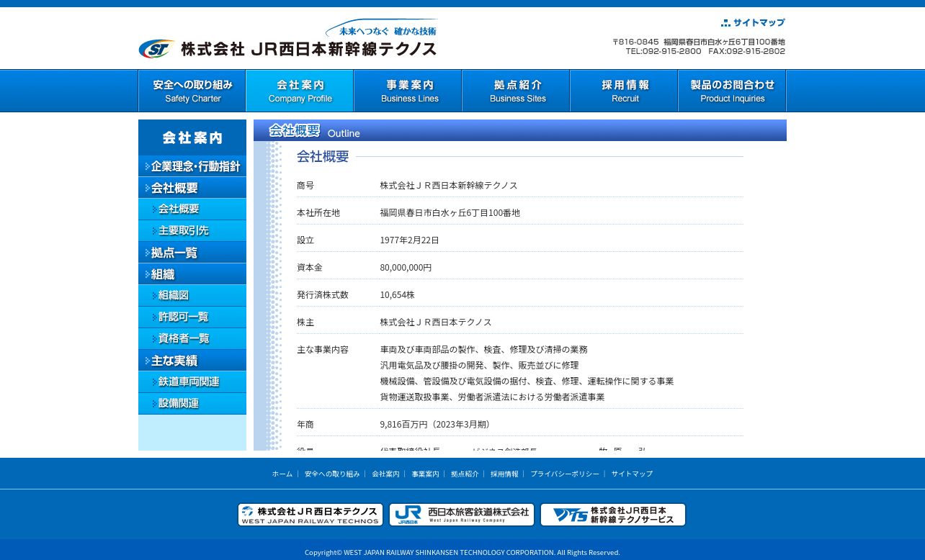This screenshot has height=560, width=925.
Task: Open the サイトマップ link in the header
Action: pos(753,23)
